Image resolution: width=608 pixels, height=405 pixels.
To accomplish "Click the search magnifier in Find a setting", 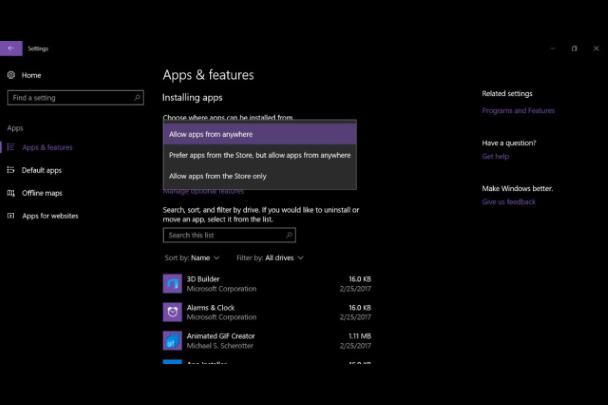I will pos(137,98).
